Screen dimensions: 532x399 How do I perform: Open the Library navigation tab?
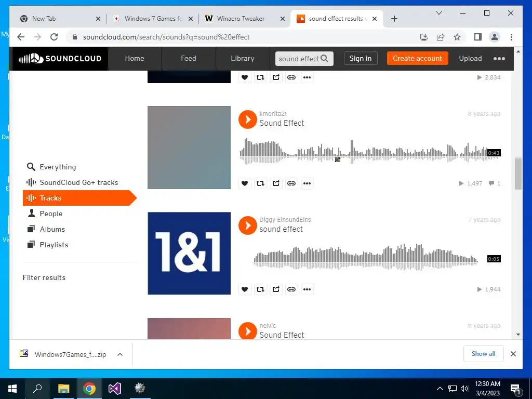tap(242, 58)
